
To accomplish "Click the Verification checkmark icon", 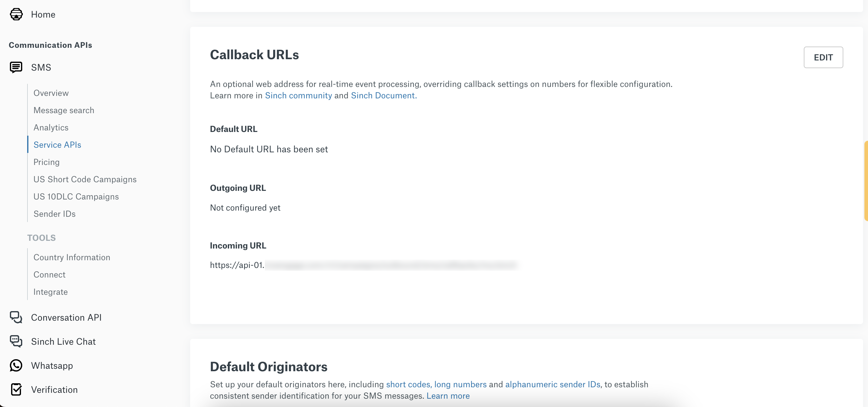I will point(16,389).
